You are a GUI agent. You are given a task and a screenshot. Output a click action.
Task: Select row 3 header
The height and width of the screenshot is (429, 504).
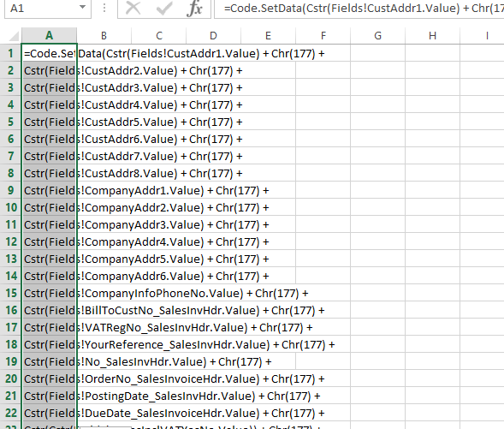tap(10, 87)
